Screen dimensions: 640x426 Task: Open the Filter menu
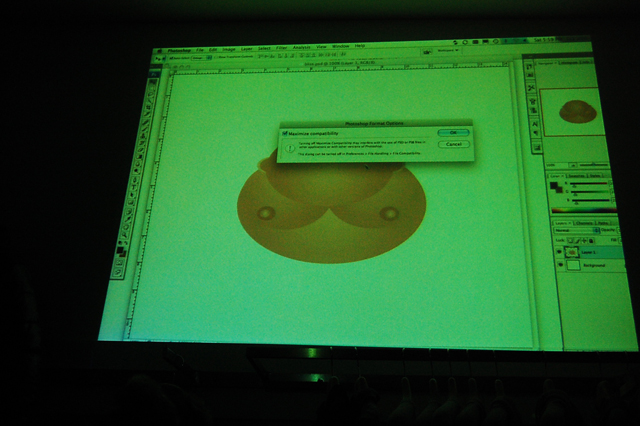click(283, 48)
